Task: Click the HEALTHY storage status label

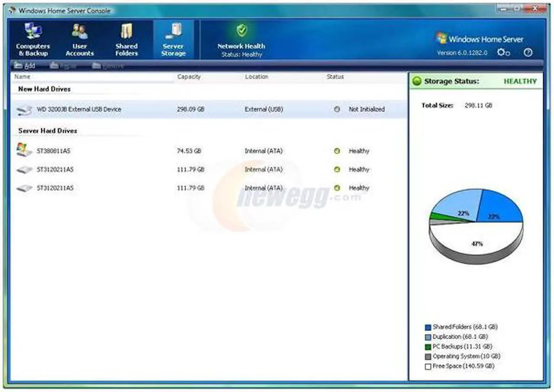Action: [x=520, y=81]
